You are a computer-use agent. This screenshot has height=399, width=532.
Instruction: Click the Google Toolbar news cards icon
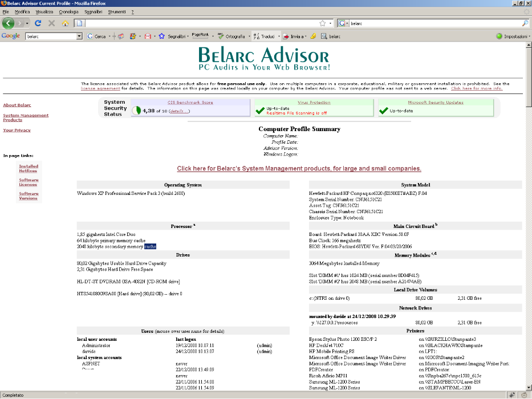click(x=121, y=36)
